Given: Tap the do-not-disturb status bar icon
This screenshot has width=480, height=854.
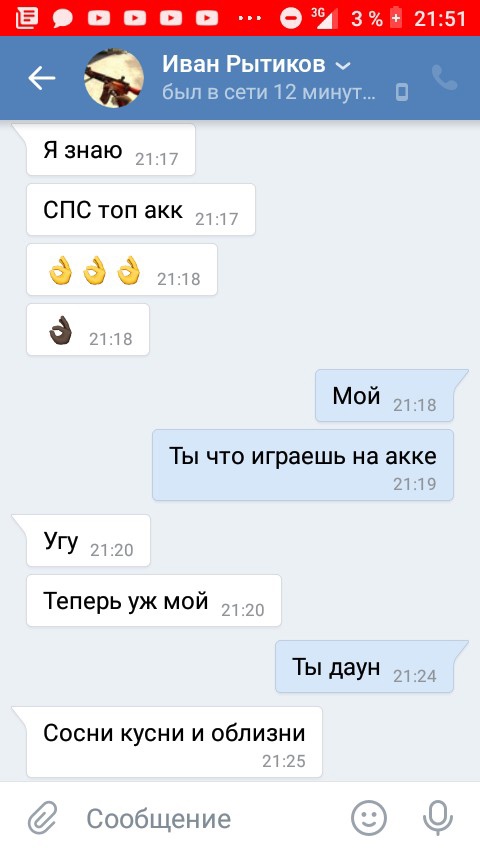Looking at the screenshot, I should point(291,19).
